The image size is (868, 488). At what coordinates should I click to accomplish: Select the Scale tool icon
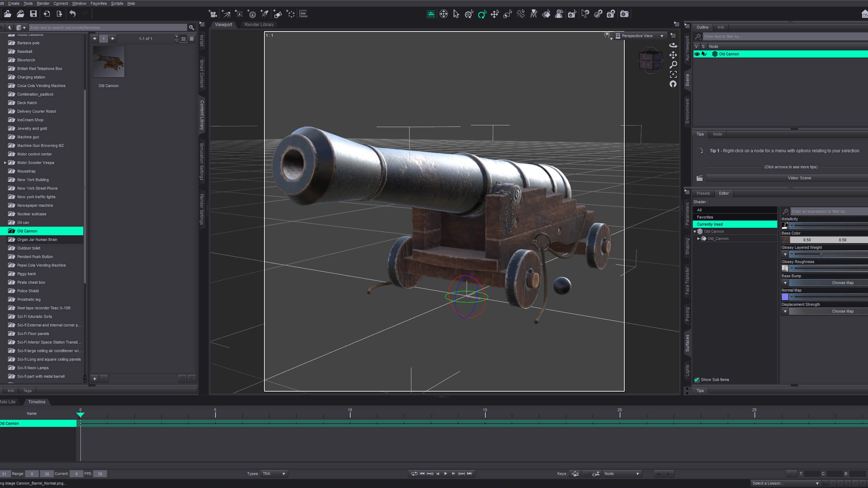508,14
